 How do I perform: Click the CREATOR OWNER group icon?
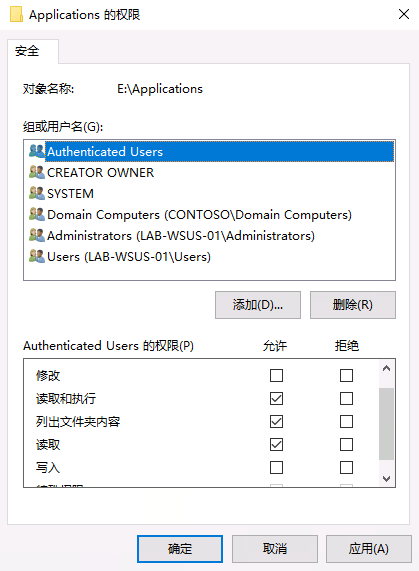[37, 172]
